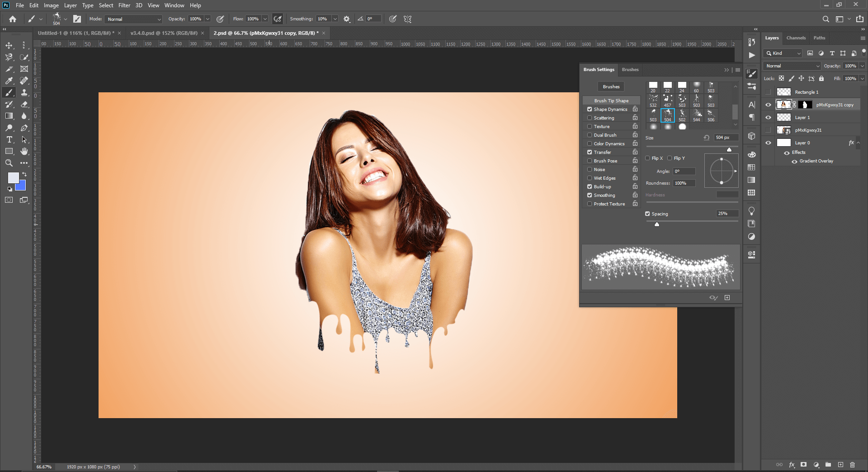Switch to the Channels tab
Screen dimensions: 868x472
tap(796, 38)
